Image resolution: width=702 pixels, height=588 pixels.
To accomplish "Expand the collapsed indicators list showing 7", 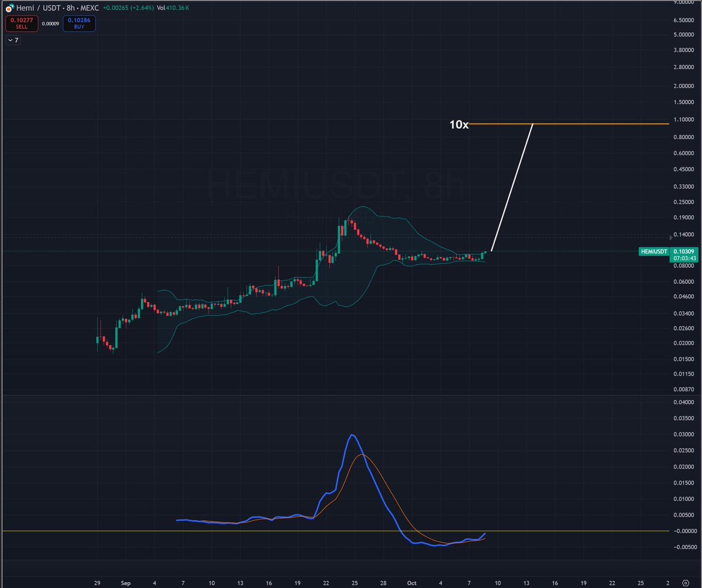I will point(12,40).
